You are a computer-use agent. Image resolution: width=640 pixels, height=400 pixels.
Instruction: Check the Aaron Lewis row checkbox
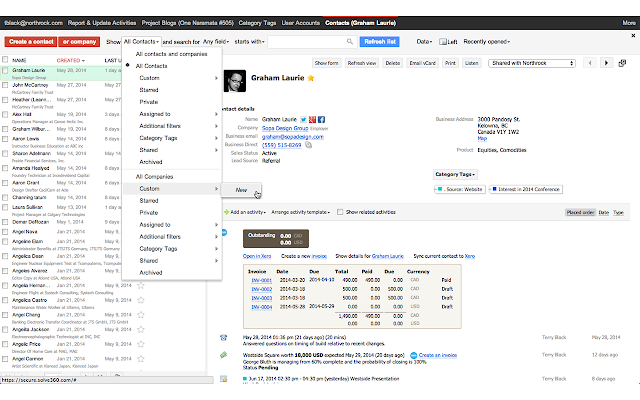5,139
